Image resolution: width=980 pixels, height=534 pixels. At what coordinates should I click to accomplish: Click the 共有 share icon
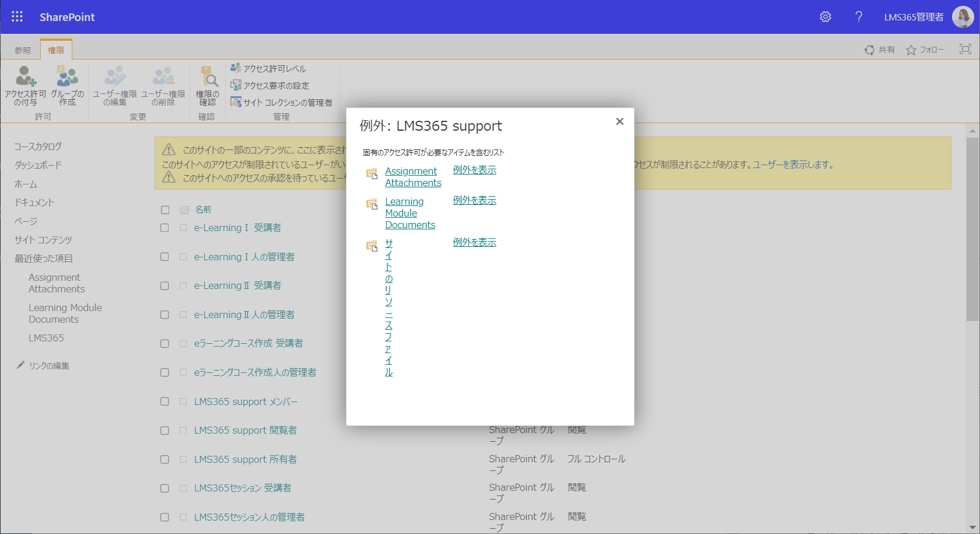pyautogui.click(x=869, y=50)
